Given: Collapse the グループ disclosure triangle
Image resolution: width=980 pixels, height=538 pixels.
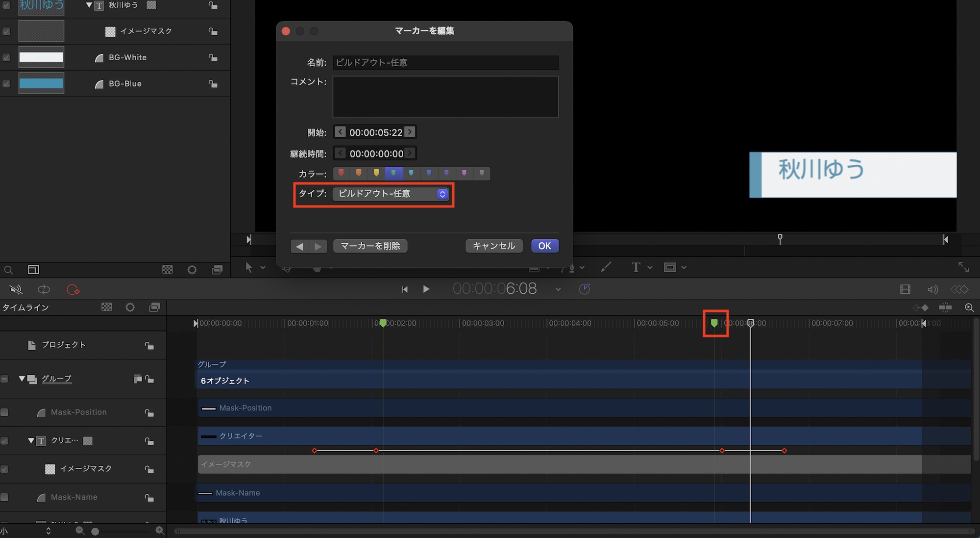Looking at the screenshot, I should pos(22,379).
